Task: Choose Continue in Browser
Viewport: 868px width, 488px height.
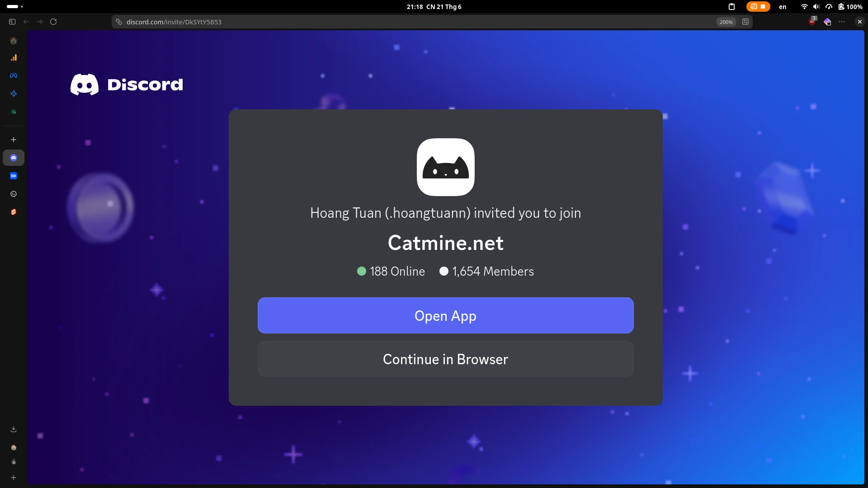Action: point(445,359)
